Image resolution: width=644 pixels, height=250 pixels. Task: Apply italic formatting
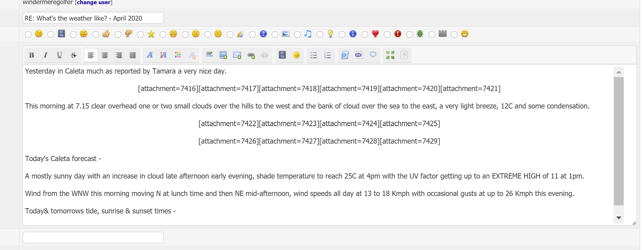pyautogui.click(x=45, y=55)
